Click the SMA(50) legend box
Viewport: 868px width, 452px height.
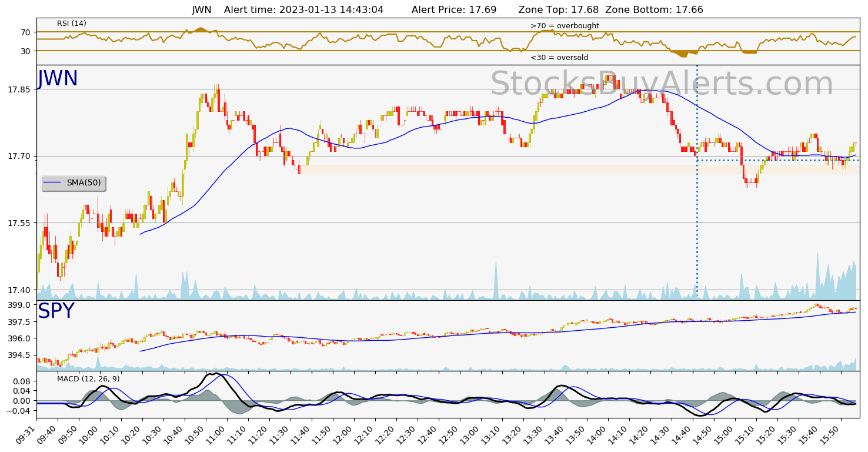tap(74, 183)
